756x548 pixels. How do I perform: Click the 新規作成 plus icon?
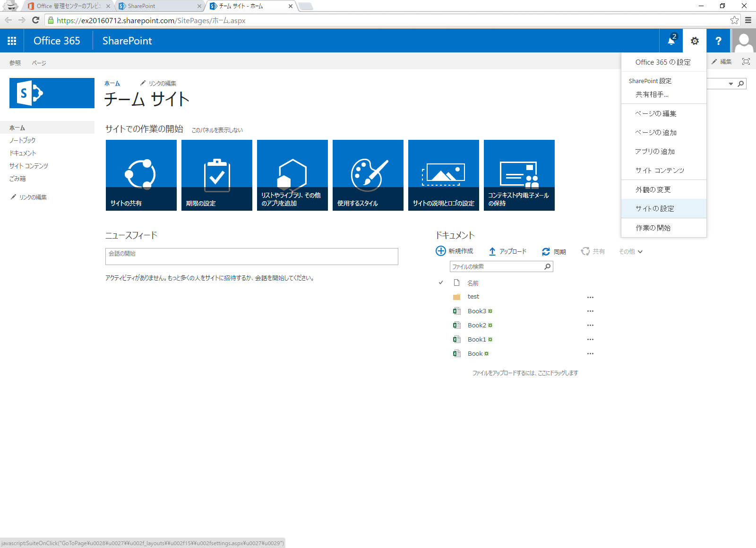440,251
